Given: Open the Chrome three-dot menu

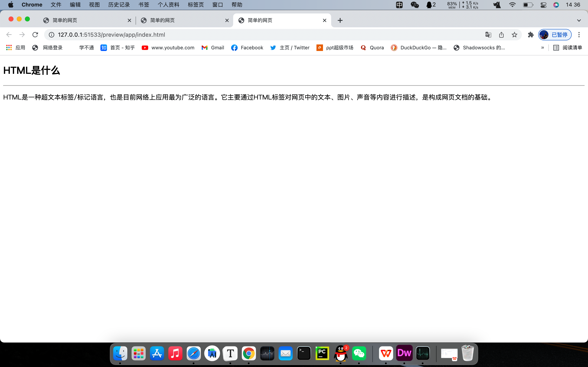Looking at the screenshot, I should click(x=579, y=34).
